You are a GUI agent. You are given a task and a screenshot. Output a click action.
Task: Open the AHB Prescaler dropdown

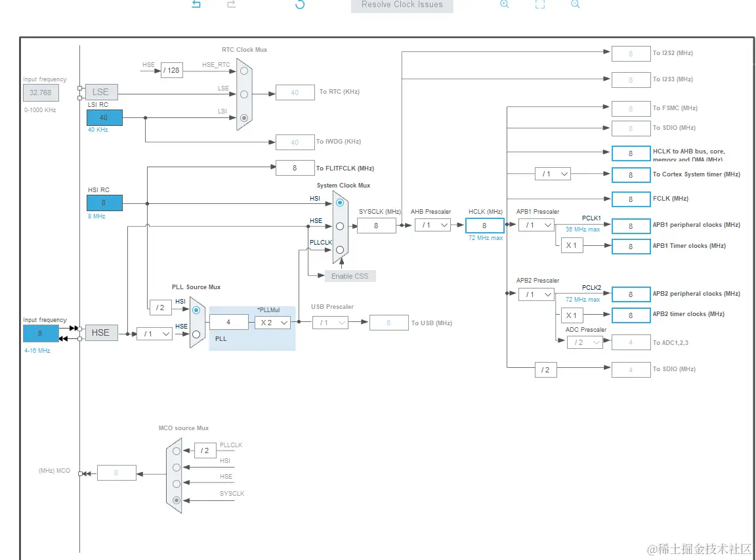click(x=432, y=225)
